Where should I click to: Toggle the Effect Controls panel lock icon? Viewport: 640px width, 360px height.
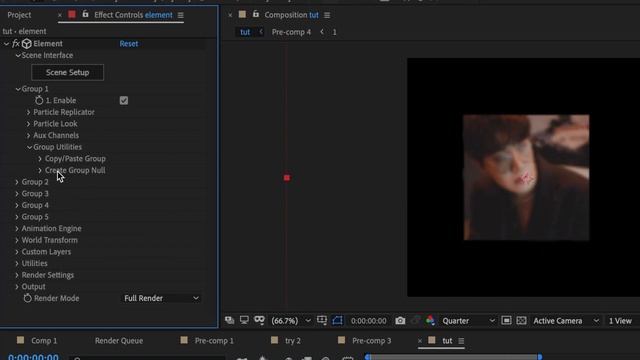pyautogui.click(x=85, y=15)
